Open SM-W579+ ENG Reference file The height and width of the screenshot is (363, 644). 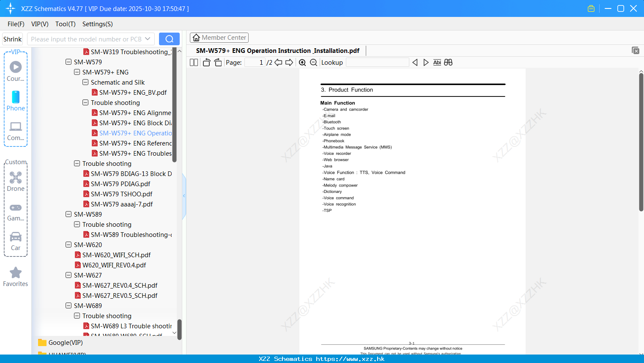pyautogui.click(x=132, y=143)
